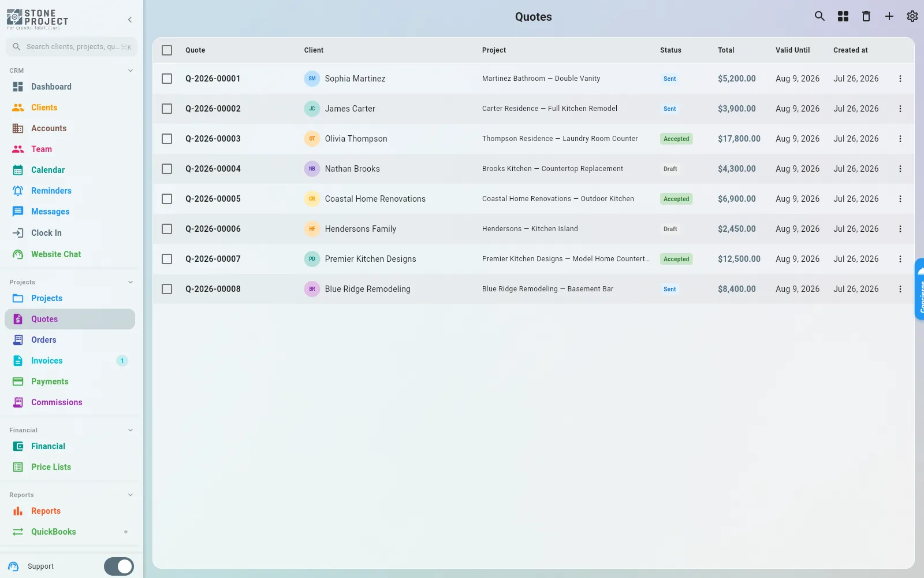
Task: Toggle the Support switch
Action: 119,566
